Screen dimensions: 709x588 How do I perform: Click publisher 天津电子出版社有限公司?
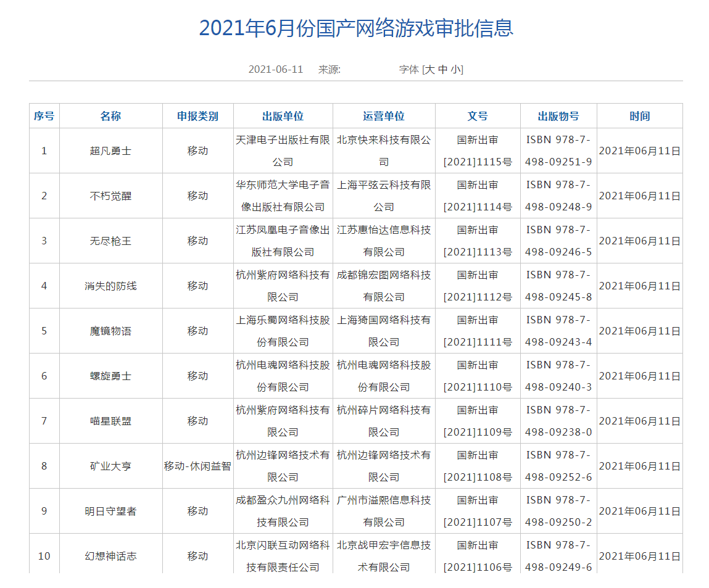click(x=283, y=151)
